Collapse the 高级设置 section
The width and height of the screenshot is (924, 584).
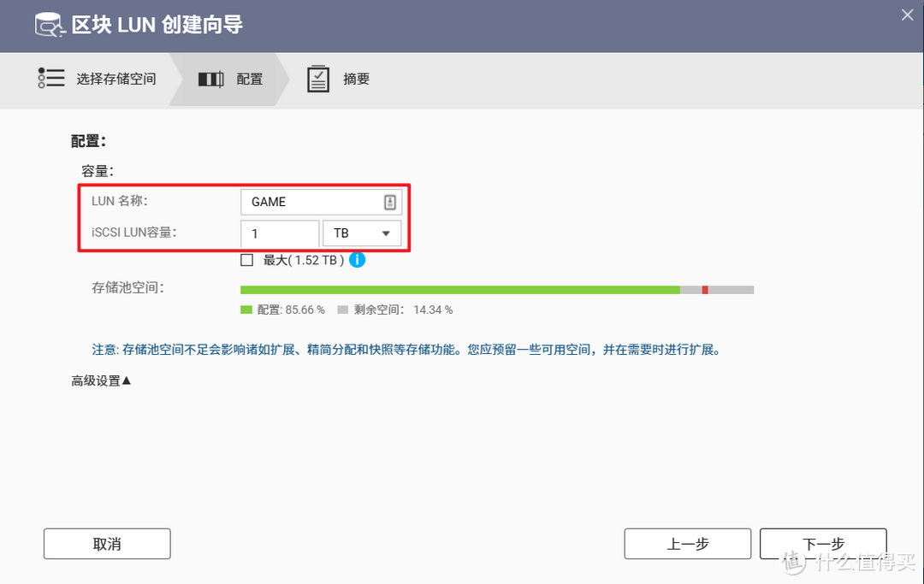100,380
